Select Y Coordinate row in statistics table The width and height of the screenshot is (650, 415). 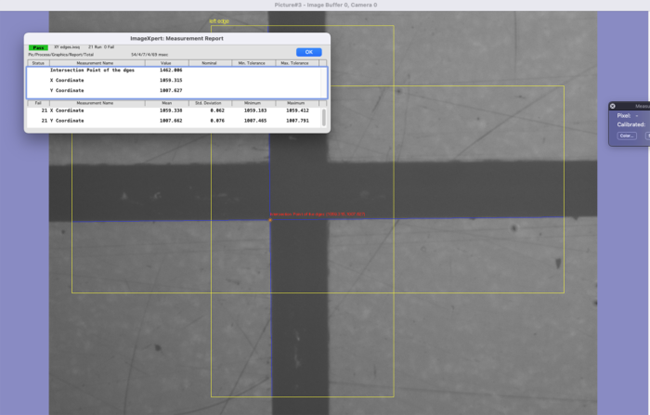click(x=174, y=121)
